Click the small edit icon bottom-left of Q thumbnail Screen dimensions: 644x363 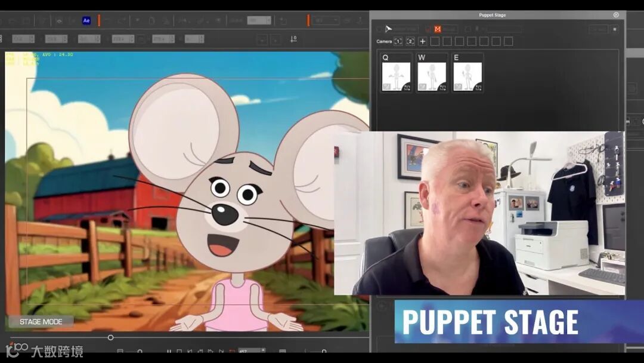(x=386, y=87)
